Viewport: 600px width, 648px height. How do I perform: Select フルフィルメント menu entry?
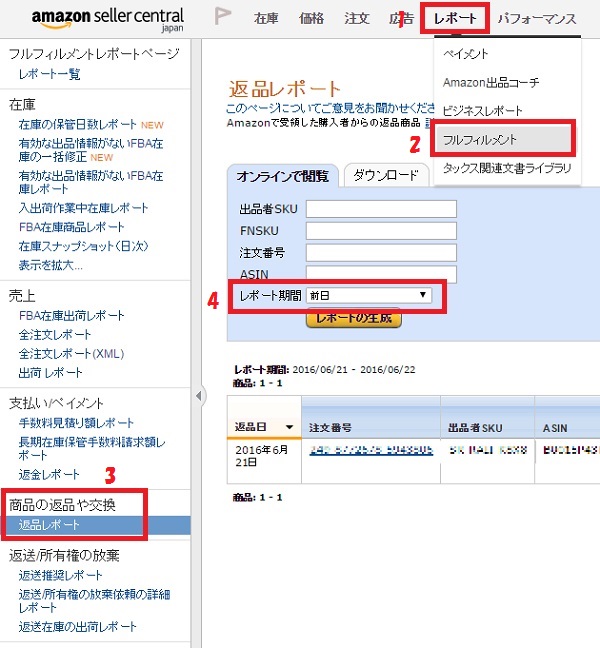[x=502, y=140]
